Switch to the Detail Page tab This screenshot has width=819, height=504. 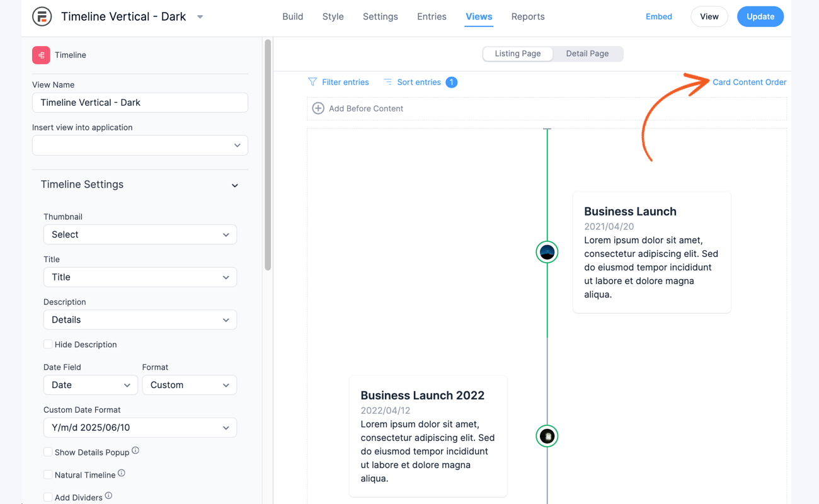587,54
